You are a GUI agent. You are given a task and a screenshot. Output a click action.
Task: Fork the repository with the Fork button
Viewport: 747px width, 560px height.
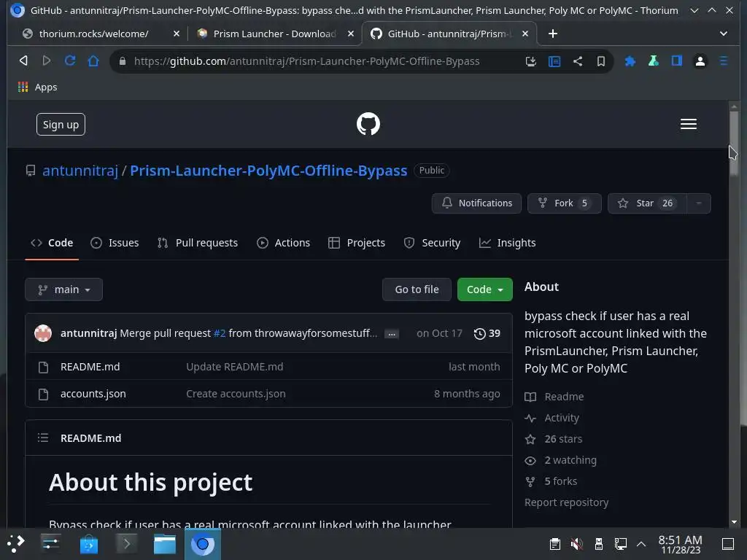565,203
